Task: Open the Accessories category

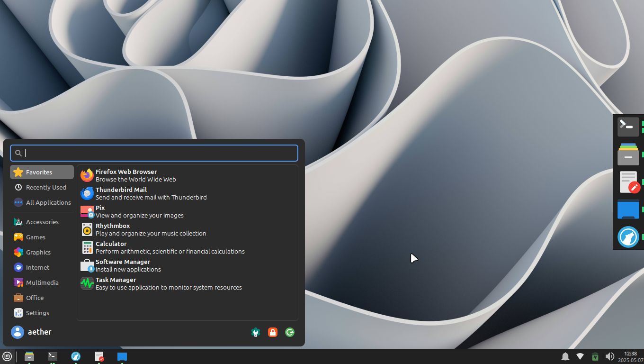Action: 42,222
